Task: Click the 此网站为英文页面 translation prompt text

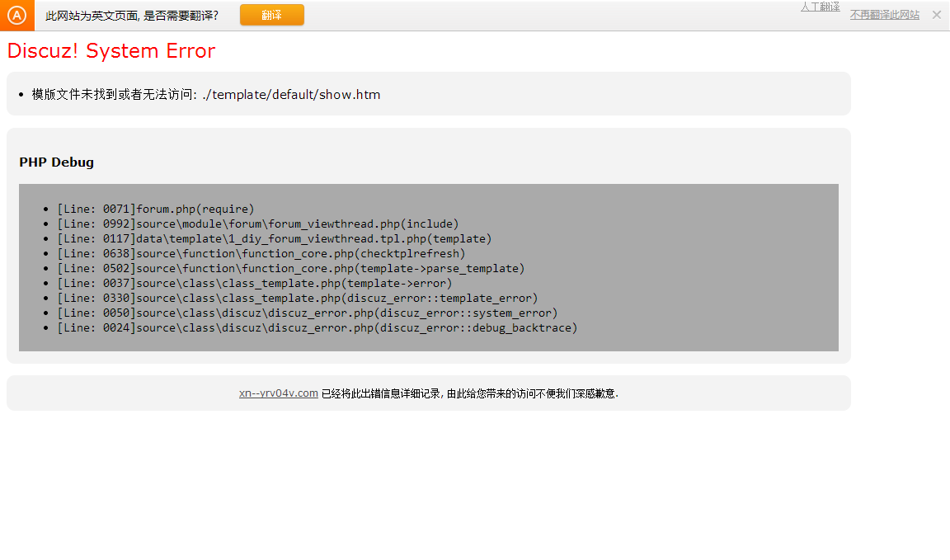Action: [132, 16]
